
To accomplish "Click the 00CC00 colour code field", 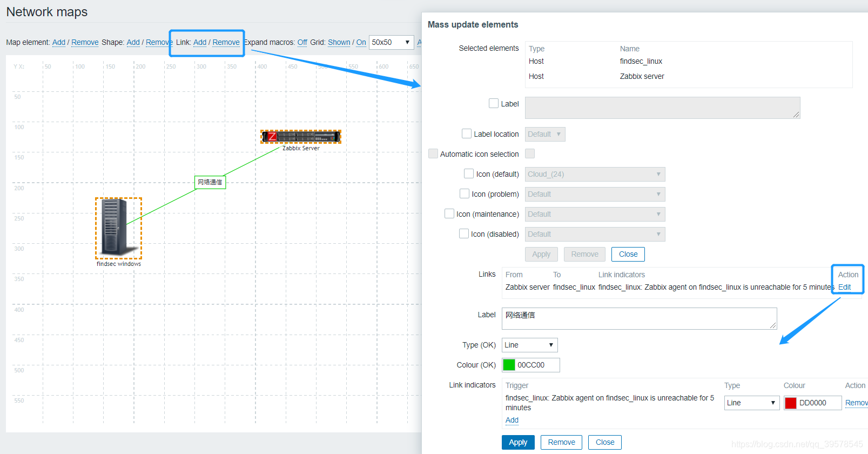I will click(x=537, y=365).
